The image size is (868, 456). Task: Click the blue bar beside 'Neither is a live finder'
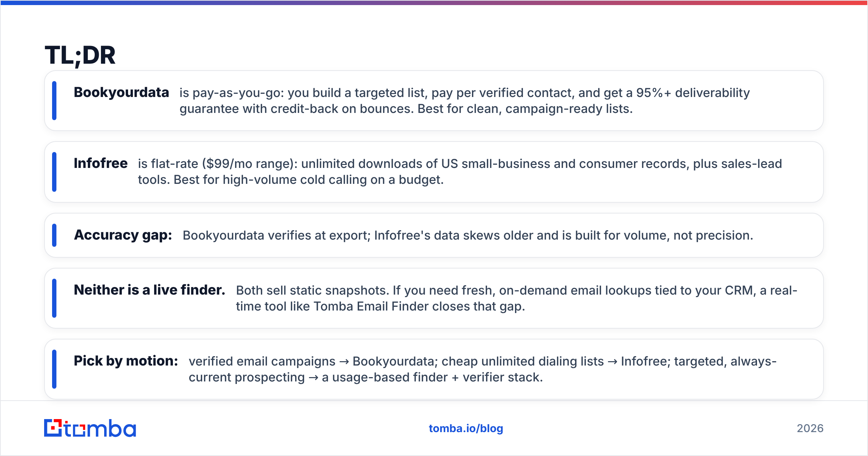(x=54, y=298)
